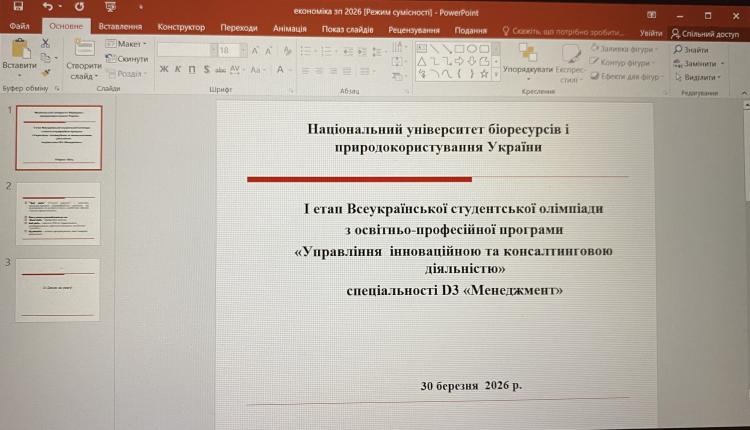
Task: Click Знайти to find text
Action: [691, 50]
